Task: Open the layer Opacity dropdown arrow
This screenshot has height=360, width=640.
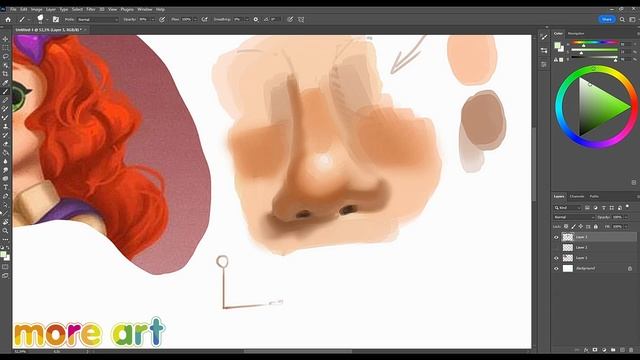Action: point(626,217)
